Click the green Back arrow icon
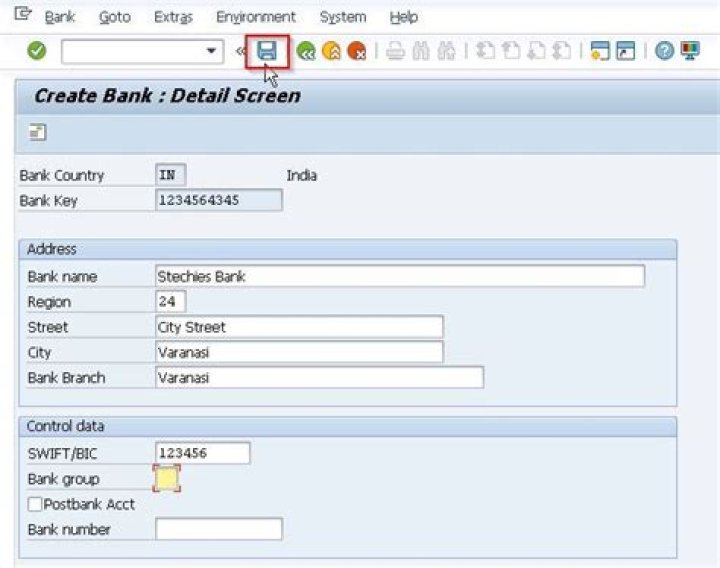 coord(306,51)
